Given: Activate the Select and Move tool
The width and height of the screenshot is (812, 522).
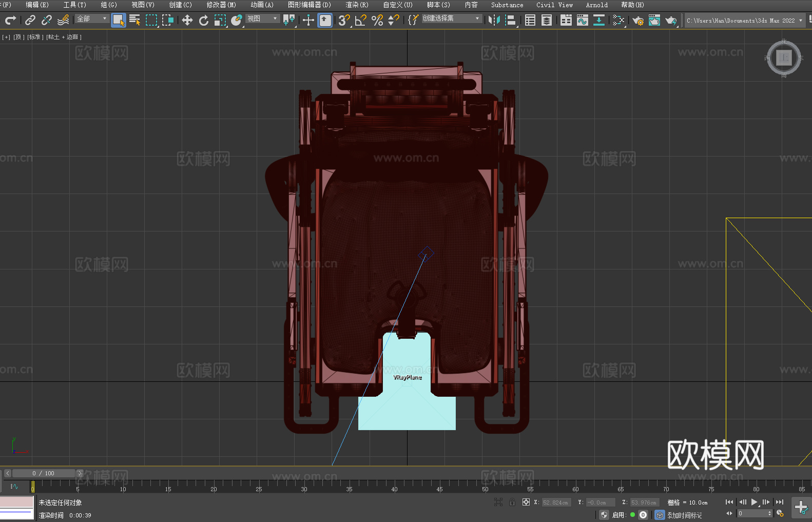Looking at the screenshot, I should tap(187, 20).
